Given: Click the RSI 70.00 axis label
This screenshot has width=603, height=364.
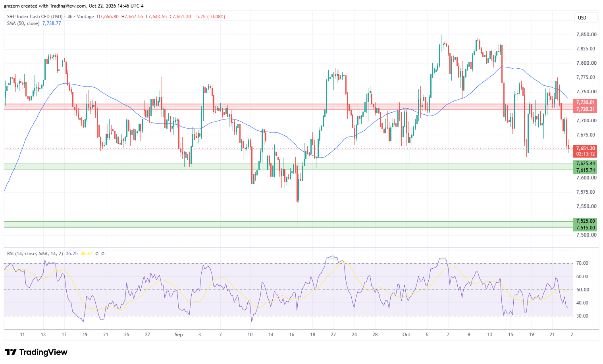Looking at the screenshot, I should pyautogui.click(x=582, y=263).
